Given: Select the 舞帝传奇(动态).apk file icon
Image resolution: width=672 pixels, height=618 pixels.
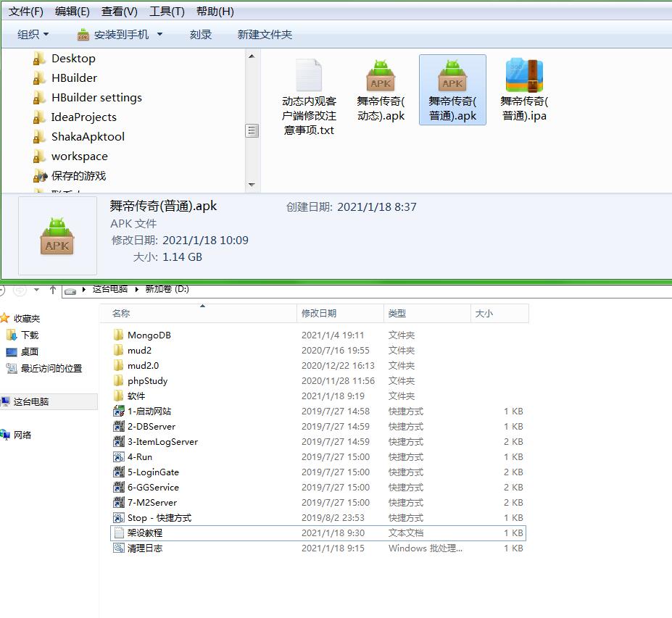Looking at the screenshot, I should [x=381, y=75].
